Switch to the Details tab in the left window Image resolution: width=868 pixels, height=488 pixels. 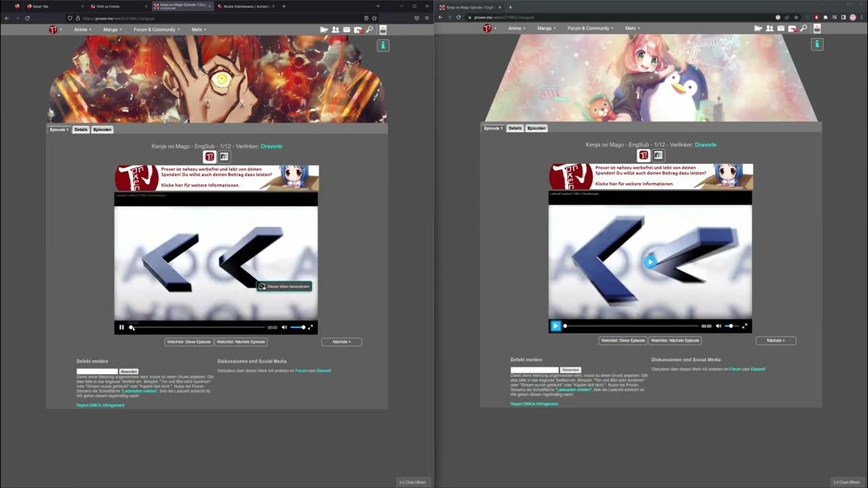click(81, 129)
